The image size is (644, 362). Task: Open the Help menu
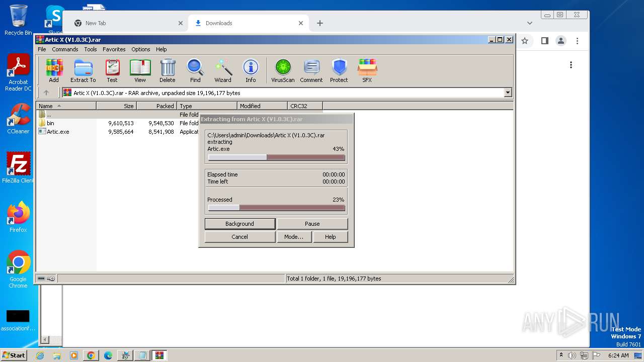pyautogui.click(x=161, y=49)
